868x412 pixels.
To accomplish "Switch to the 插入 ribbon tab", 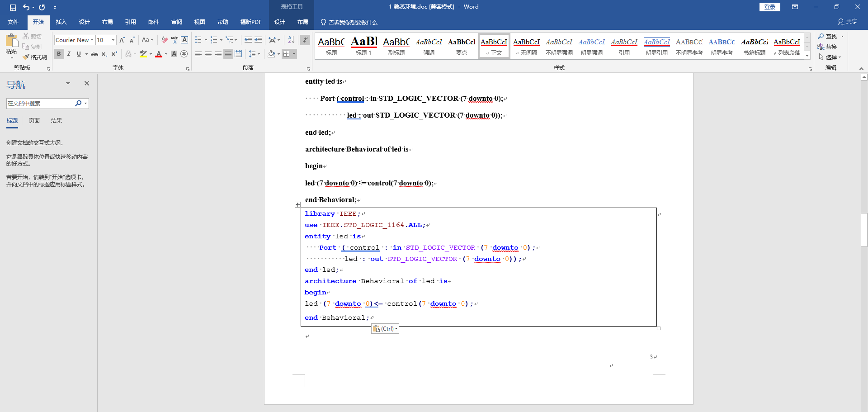I will pos(61,22).
